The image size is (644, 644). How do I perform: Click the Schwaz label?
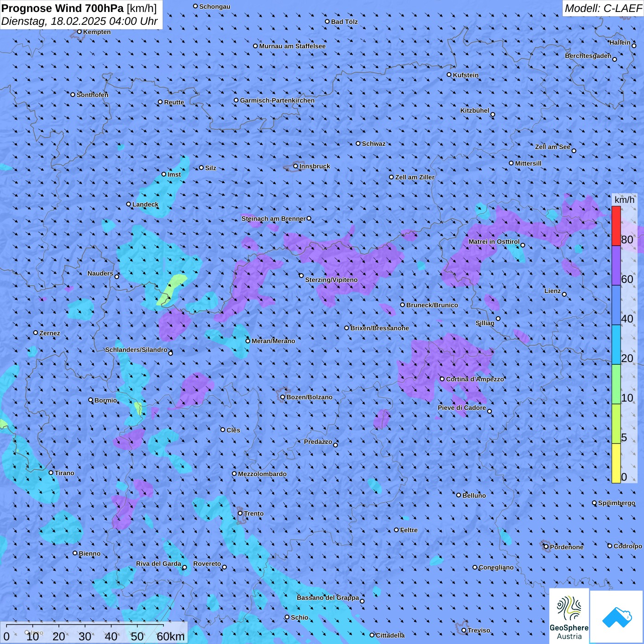(x=374, y=144)
